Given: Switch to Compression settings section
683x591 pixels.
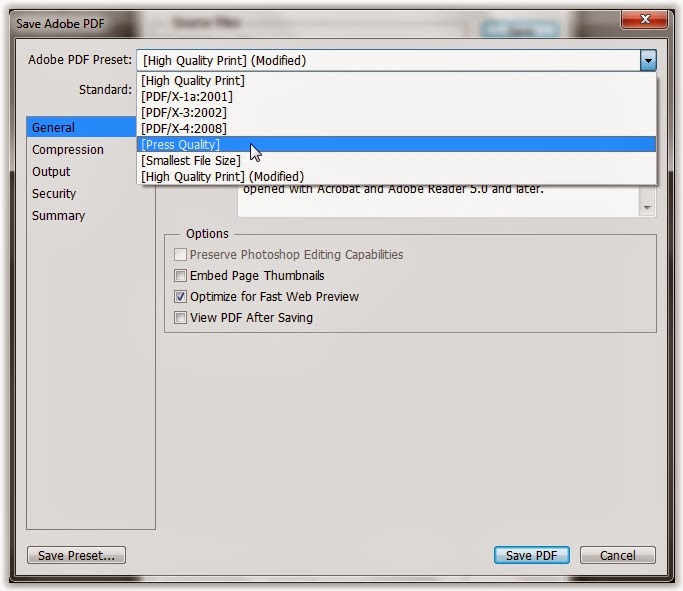Looking at the screenshot, I should tap(68, 149).
